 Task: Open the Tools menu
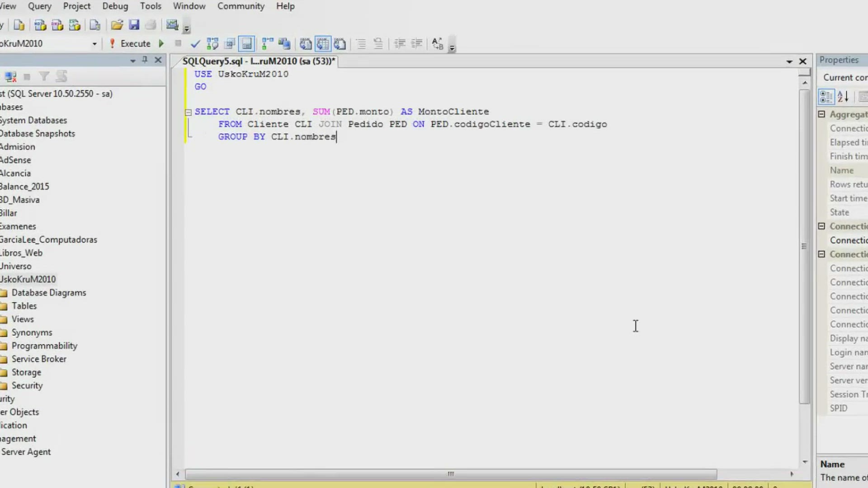(151, 6)
